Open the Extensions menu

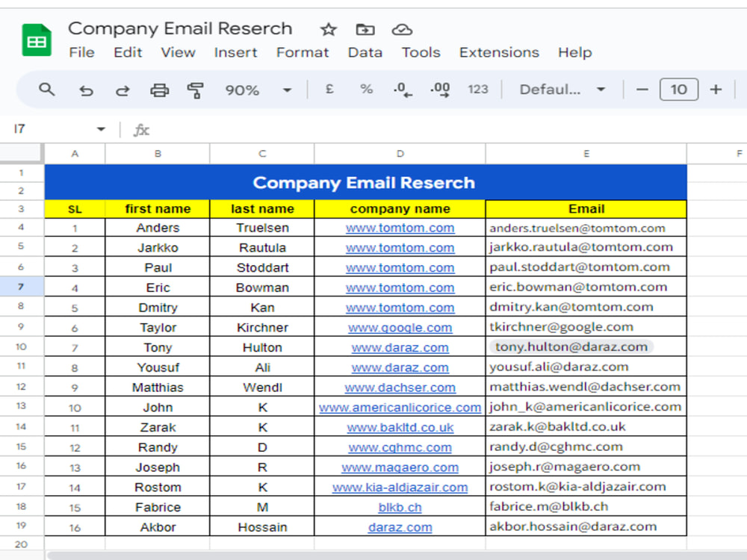(499, 52)
